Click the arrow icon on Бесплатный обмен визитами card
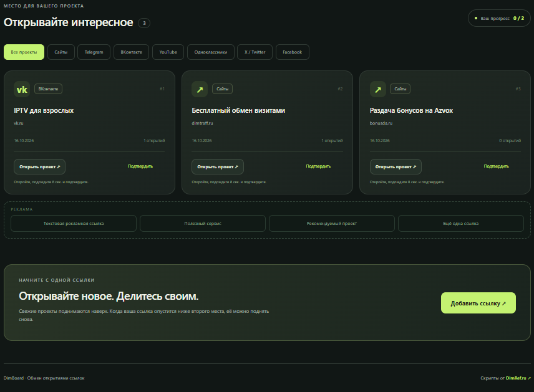 [200, 89]
